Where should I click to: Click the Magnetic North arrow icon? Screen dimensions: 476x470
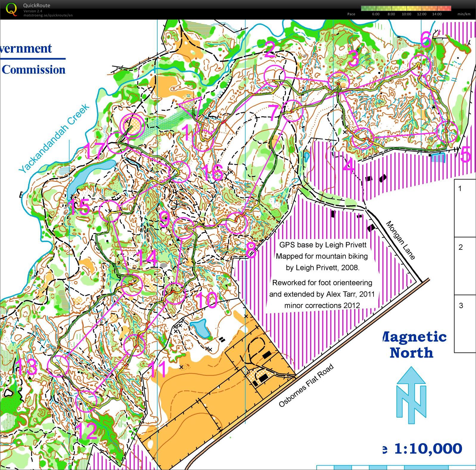point(411,395)
